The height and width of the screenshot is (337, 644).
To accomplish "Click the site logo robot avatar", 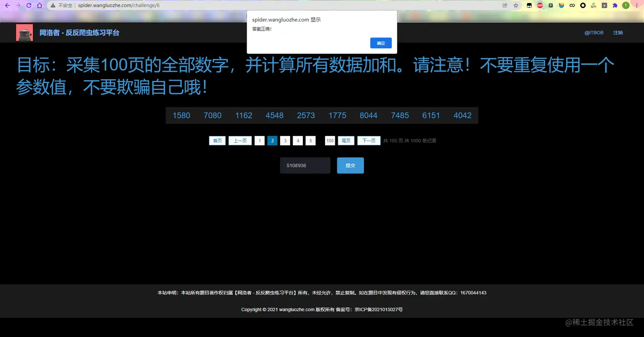I will (x=24, y=32).
